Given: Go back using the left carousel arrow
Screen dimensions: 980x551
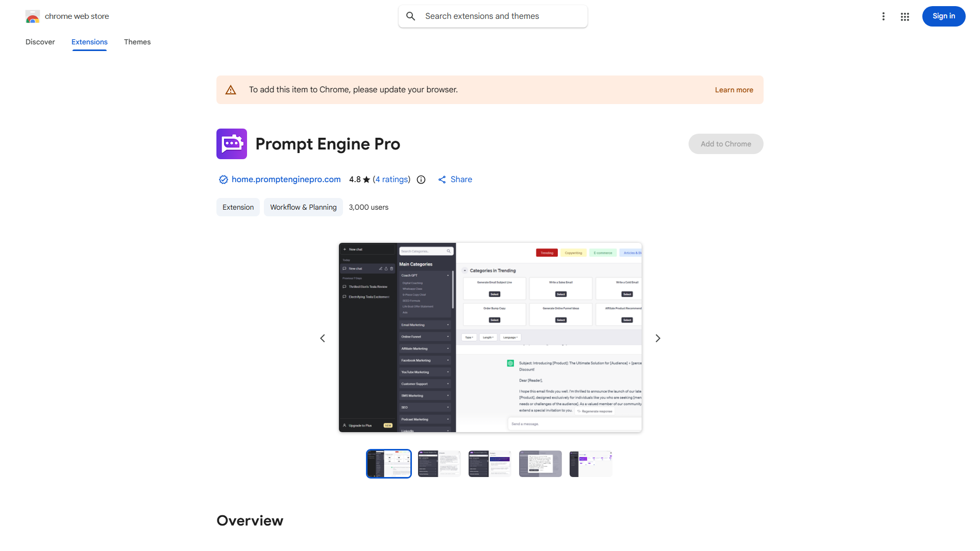Looking at the screenshot, I should pyautogui.click(x=323, y=338).
